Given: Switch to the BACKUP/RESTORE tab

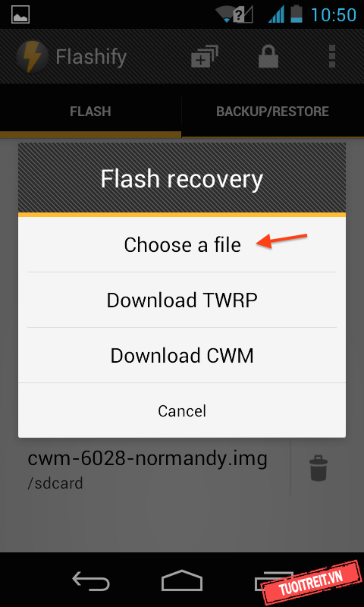Looking at the screenshot, I should pyautogui.click(x=273, y=112).
